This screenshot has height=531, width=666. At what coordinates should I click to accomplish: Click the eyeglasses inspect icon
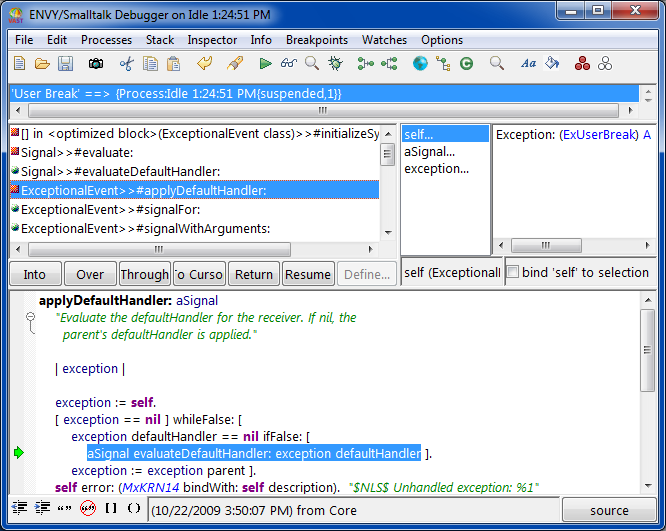tap(289, 63)
